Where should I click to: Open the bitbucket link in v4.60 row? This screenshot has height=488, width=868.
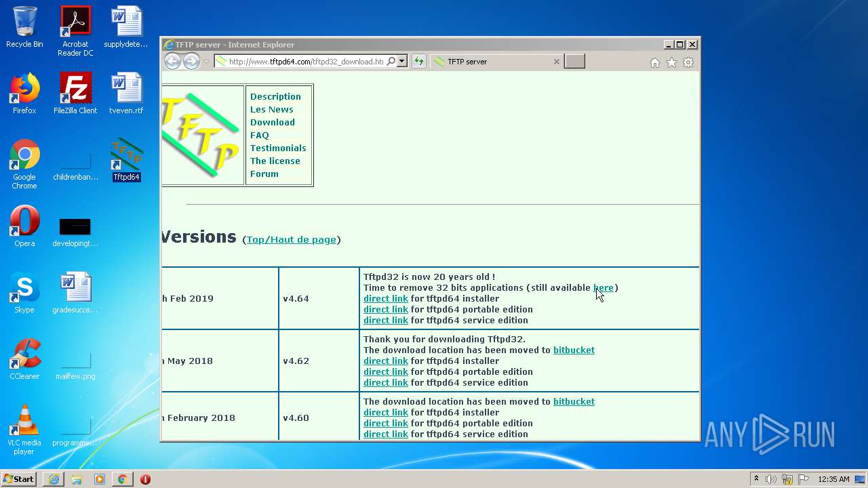[574, 401]
